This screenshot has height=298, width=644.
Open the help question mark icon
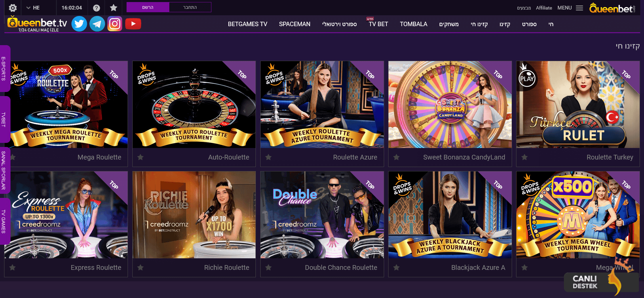(x=96, y=8)
